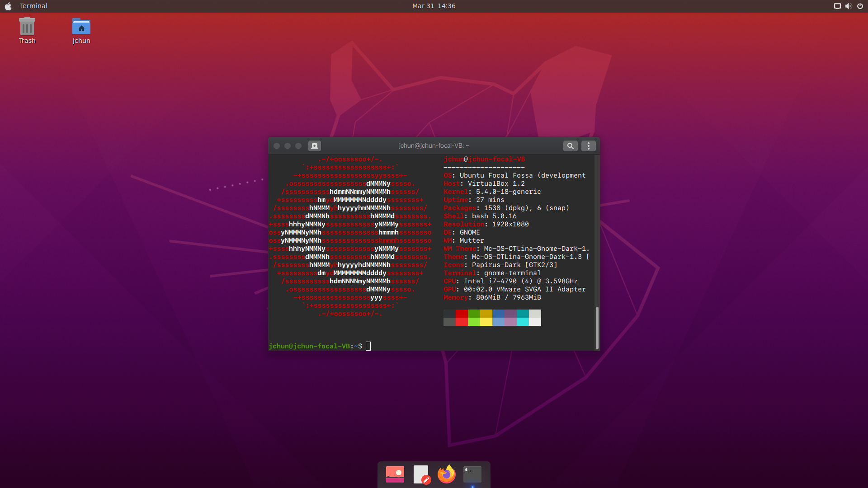Launch the image viewer from the dock

click(395, 474)
